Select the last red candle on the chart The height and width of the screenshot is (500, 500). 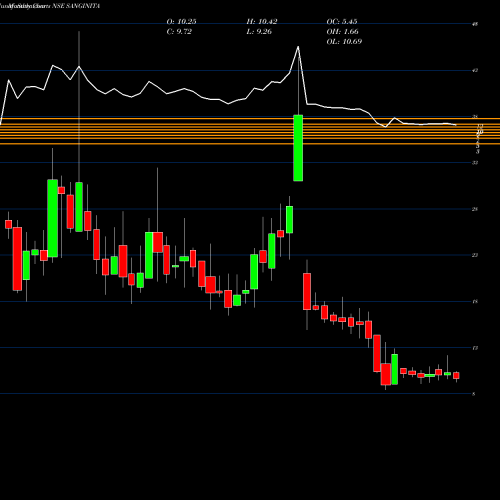point(456,376)
